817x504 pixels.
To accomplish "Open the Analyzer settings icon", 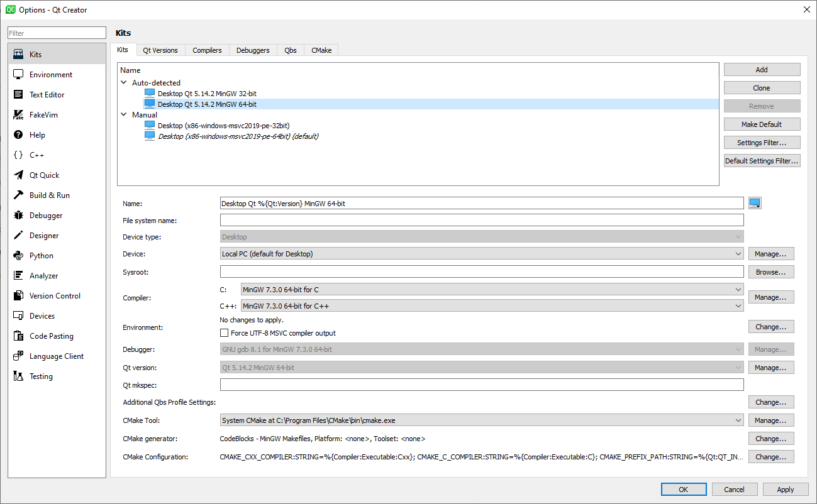I will coord(18,276).
